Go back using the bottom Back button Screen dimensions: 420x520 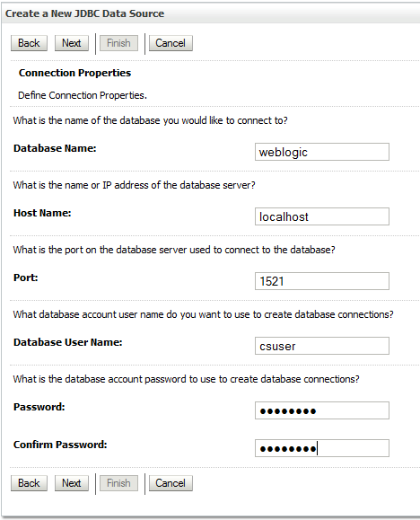point(29,483)
